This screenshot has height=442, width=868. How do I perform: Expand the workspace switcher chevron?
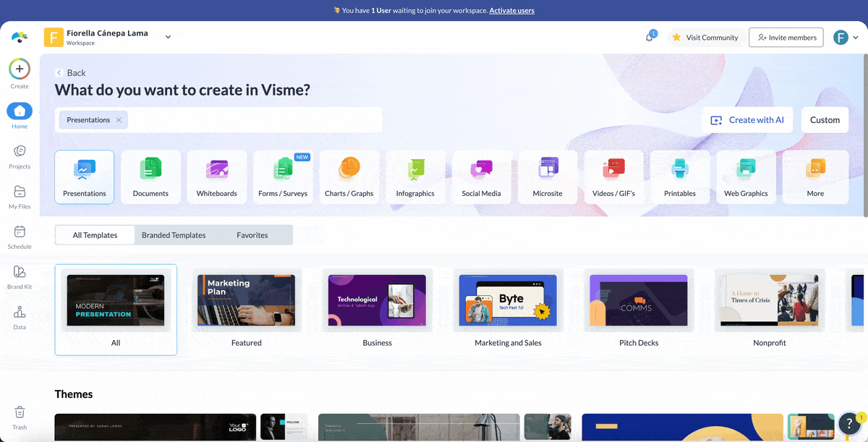point(168,37)
